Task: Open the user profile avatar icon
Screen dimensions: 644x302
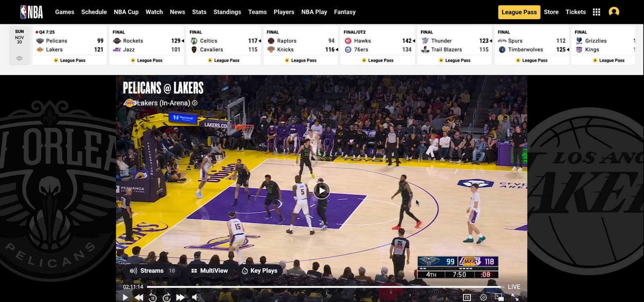Action: [x=614, y=12]
